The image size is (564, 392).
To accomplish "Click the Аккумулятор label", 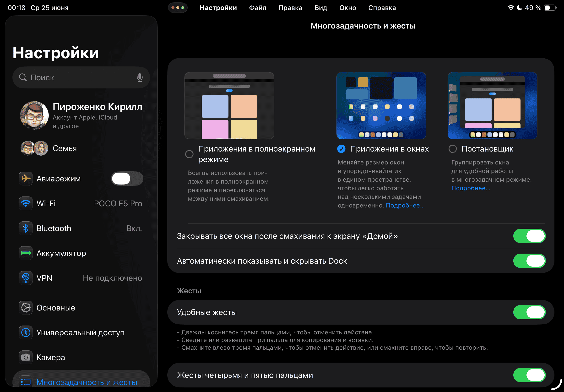I will (x=61, y=253).
